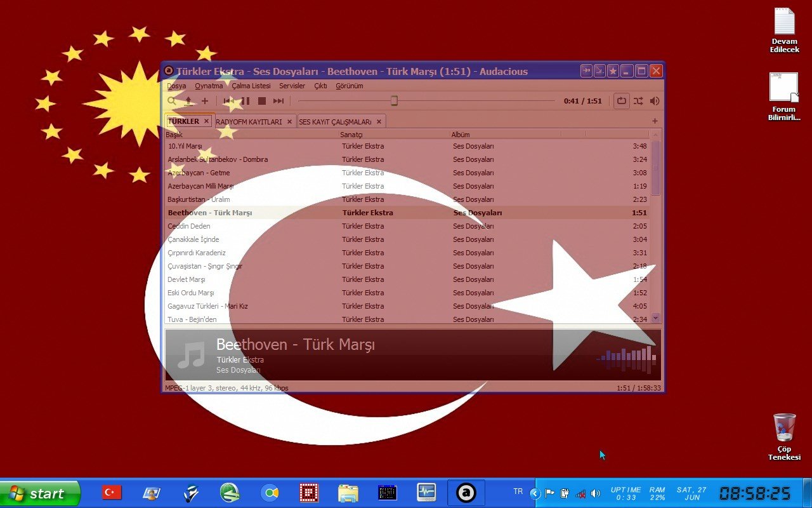
Task: Click the open files (eject) toolbar icon
Action: coord(188,101)
